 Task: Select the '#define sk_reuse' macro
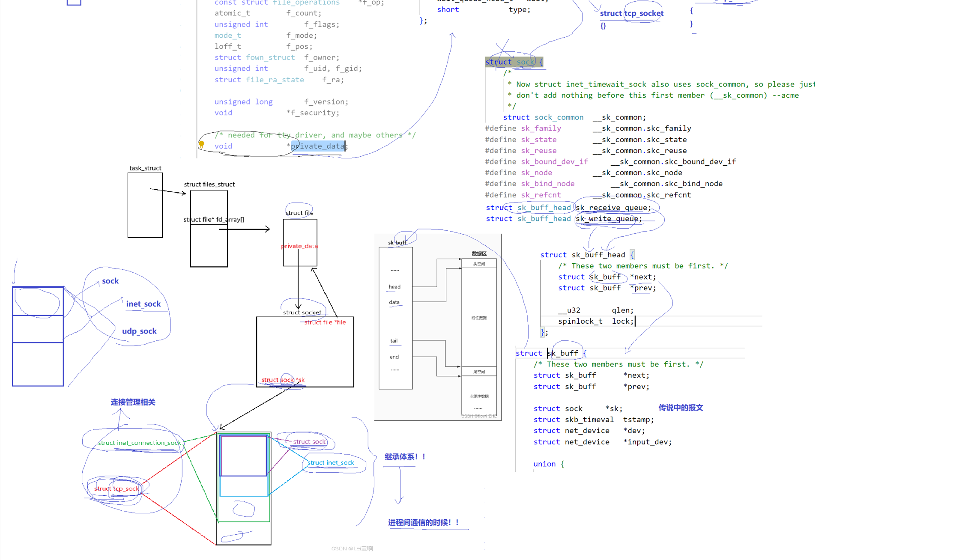[x=586, y=151]
